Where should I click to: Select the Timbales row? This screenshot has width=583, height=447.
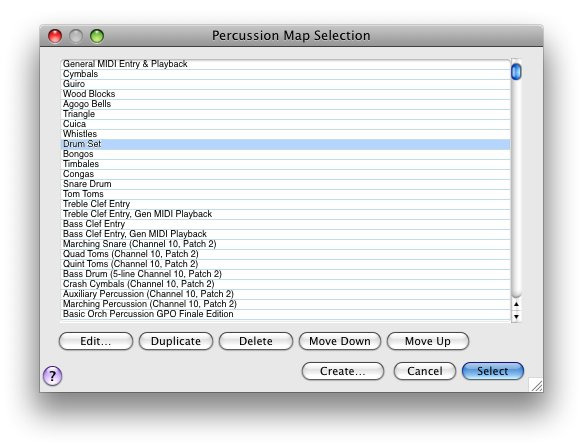point(286,165)
